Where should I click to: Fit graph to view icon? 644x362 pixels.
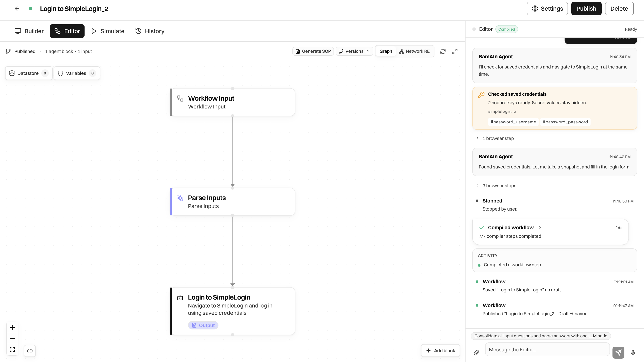click(x=12, y=349)
